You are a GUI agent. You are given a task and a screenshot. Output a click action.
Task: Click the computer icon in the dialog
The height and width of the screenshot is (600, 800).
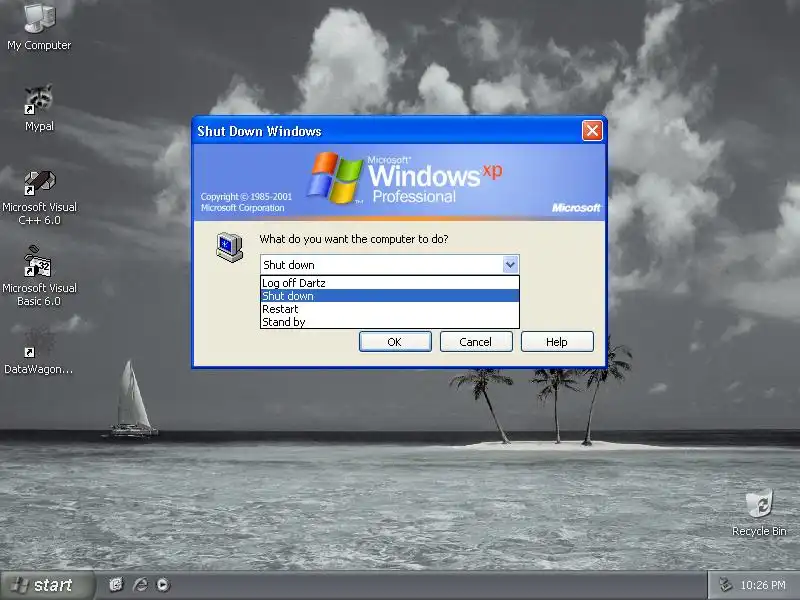point(230,247)
